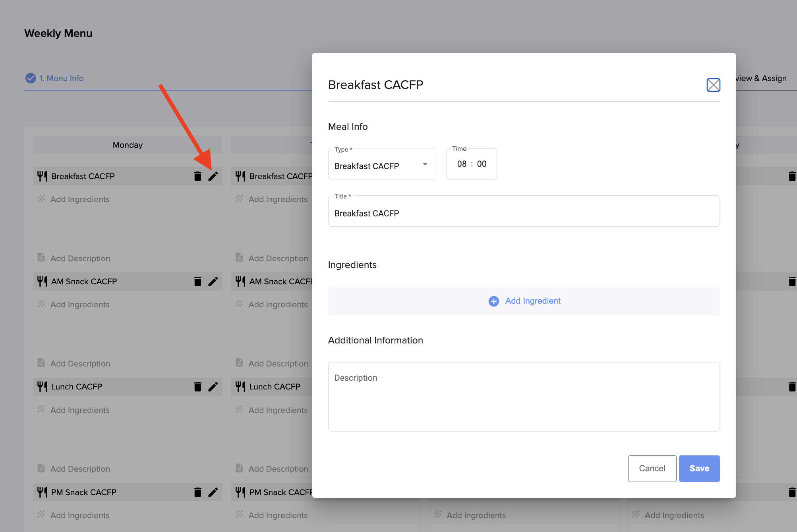Screen dimensions: 797x532
Task: Click the blue plus icon beside Add Ingredient
Action: [x=493, y=301]
